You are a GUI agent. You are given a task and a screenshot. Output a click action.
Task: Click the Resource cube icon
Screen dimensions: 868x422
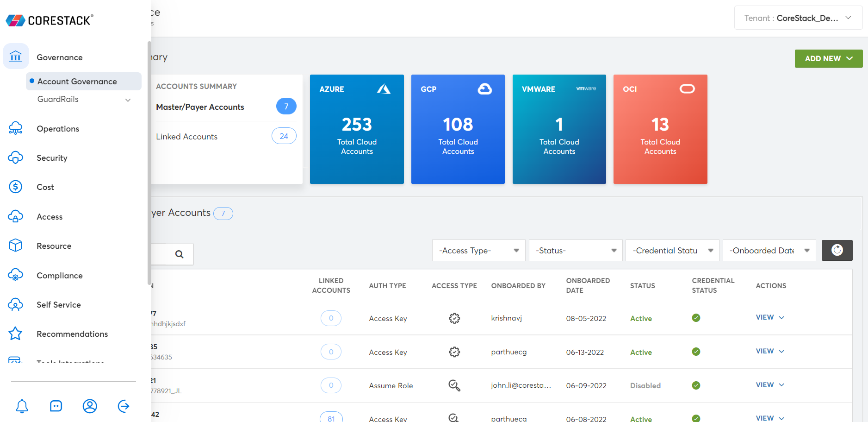point(16,246)
